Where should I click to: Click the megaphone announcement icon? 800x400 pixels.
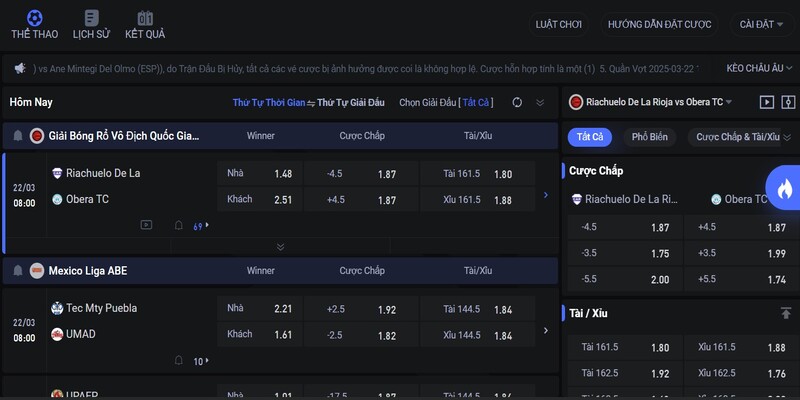pos(19,68)
